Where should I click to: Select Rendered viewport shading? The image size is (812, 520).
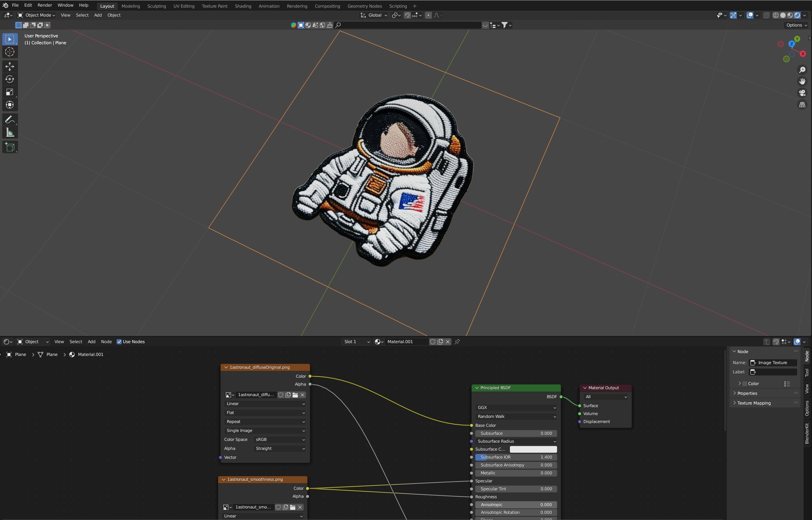pyautogui.click(x=797, y=15)
